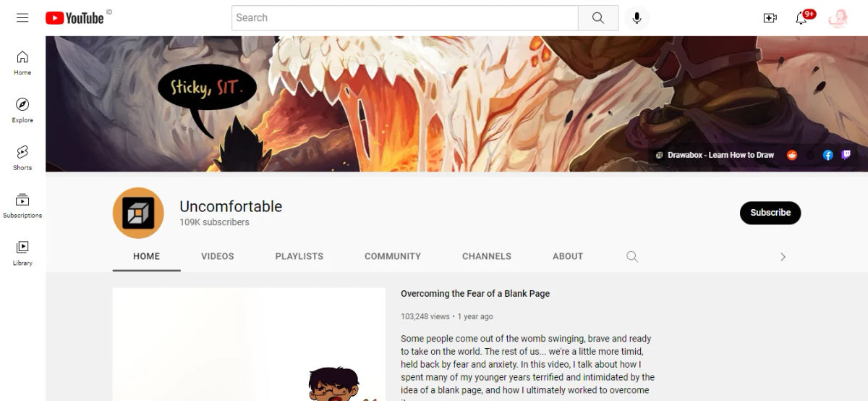The height and width of the screenshot is (401, 868).
Task: Open the Twitch link on banner
Action: pyautogui.click(x=846, y=155)
